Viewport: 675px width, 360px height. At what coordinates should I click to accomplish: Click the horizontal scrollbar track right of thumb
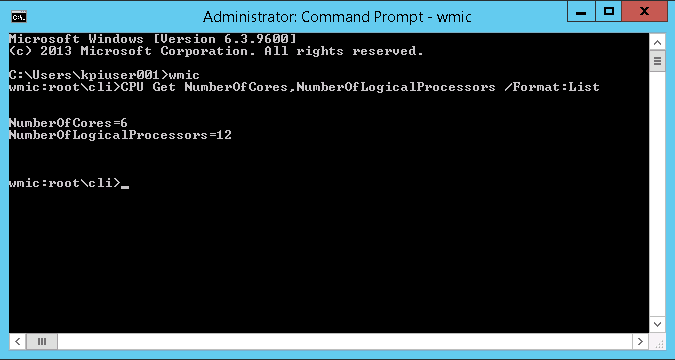click(x=345, y=341)
